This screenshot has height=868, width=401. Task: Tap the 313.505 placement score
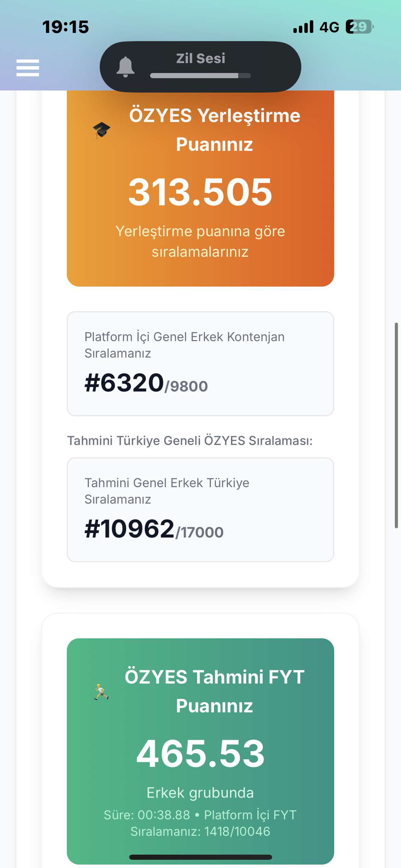[200, 192]
